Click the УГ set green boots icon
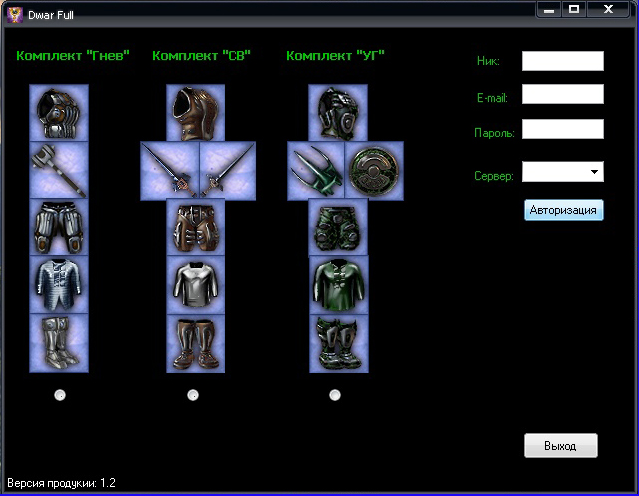This screenshot has height=496, width=639. coord(339,343)
